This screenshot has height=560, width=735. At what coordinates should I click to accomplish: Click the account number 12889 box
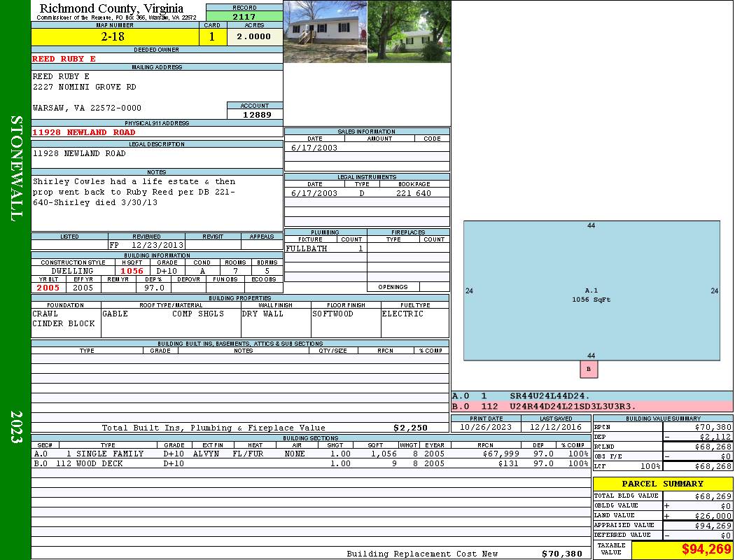255,114
